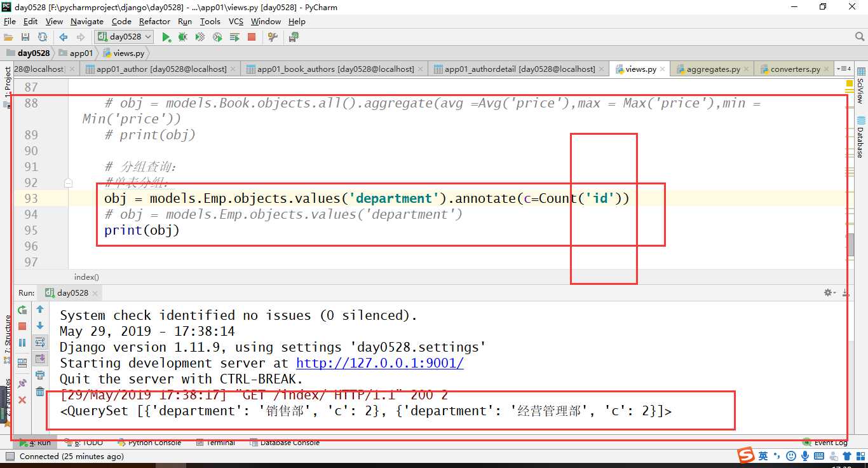
Task: Stop the process with top toolbar red square
Action: [x=252, y=38]
